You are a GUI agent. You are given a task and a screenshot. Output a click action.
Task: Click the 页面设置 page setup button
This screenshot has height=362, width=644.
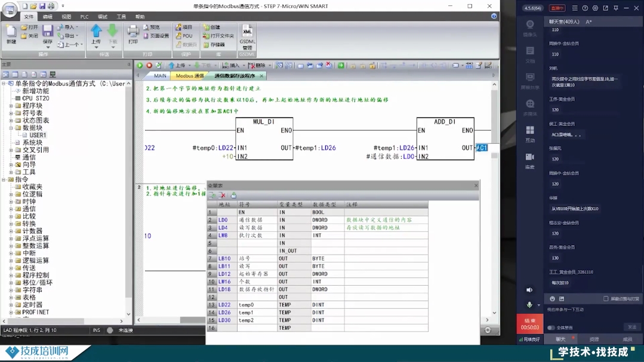pos(156,36)
